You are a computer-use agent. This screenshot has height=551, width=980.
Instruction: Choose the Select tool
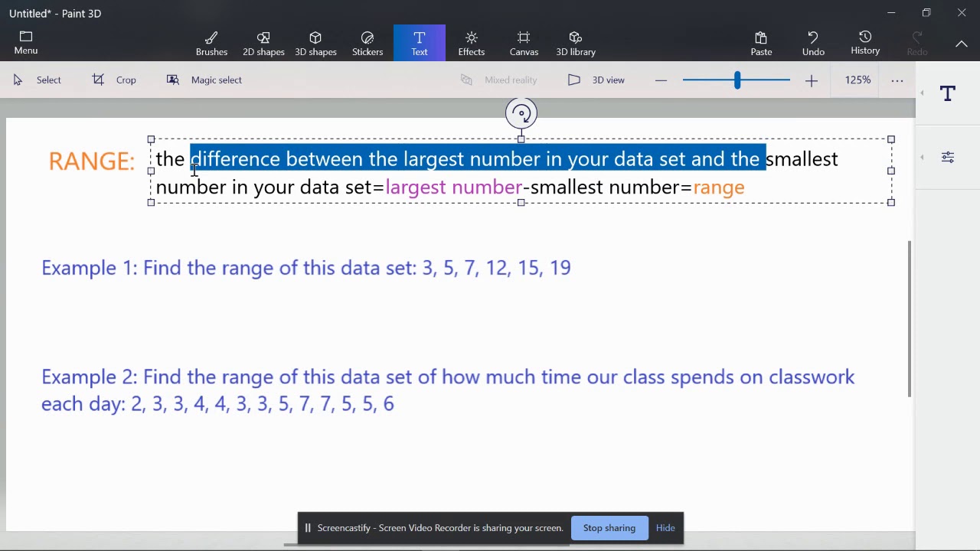(x=38, y=80)
